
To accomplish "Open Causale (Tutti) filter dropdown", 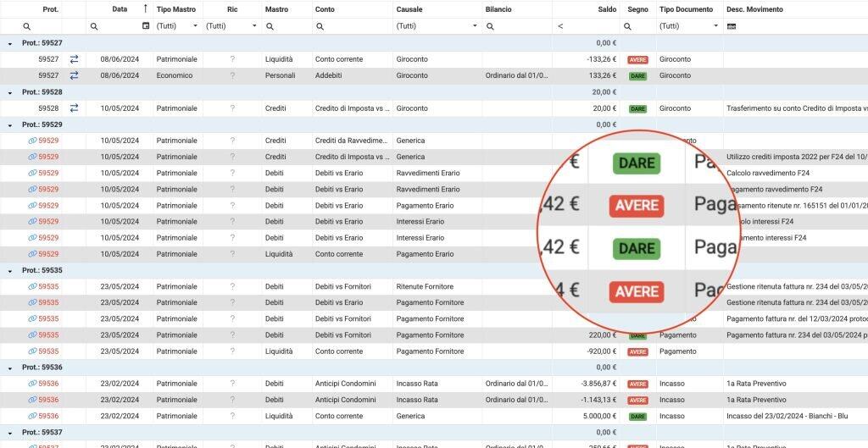I will pyautogui.click(x=475, y=26).
